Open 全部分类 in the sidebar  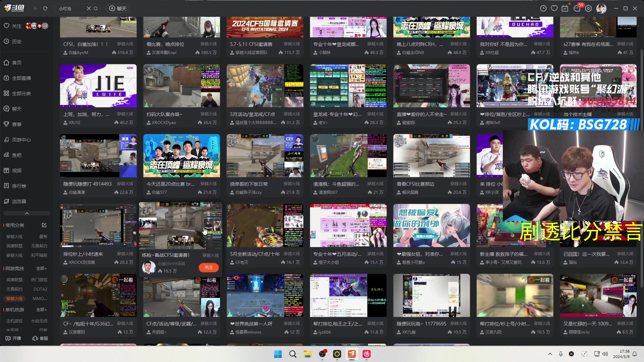click(x=17, y=94)
